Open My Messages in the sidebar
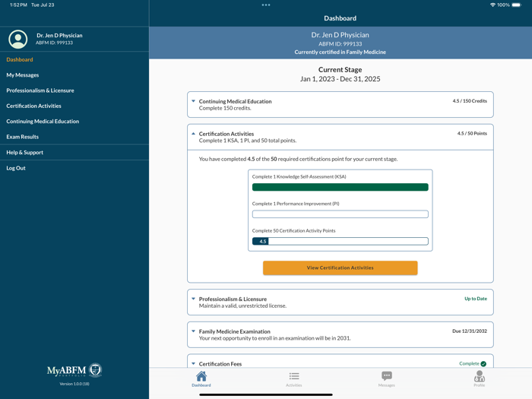 [22, 75]
